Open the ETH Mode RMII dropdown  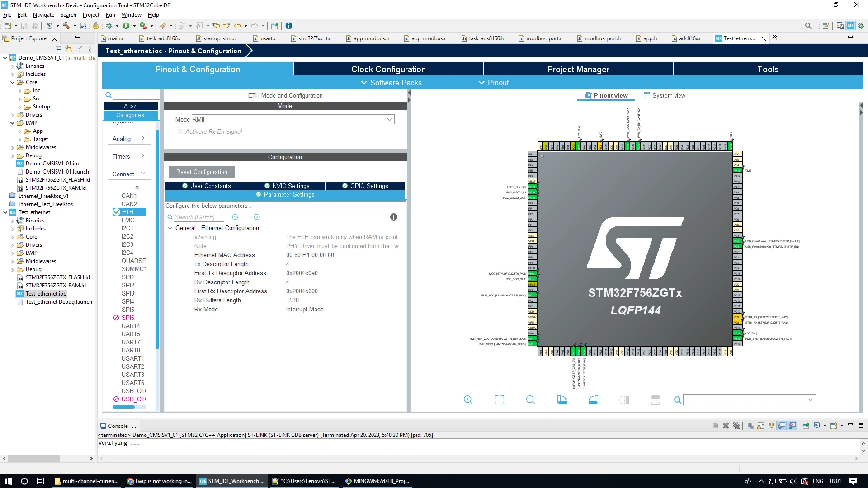point(293,119)
